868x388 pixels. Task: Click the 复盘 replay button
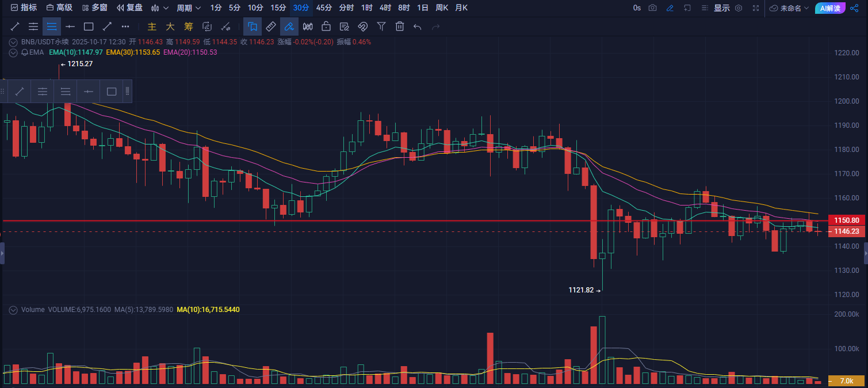click(x=129, y=8)
